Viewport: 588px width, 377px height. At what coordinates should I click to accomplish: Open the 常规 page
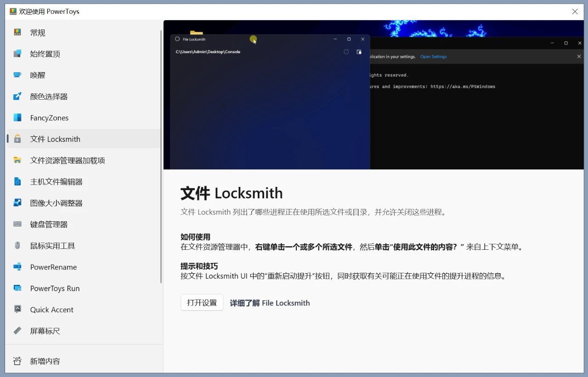[83, 33]
